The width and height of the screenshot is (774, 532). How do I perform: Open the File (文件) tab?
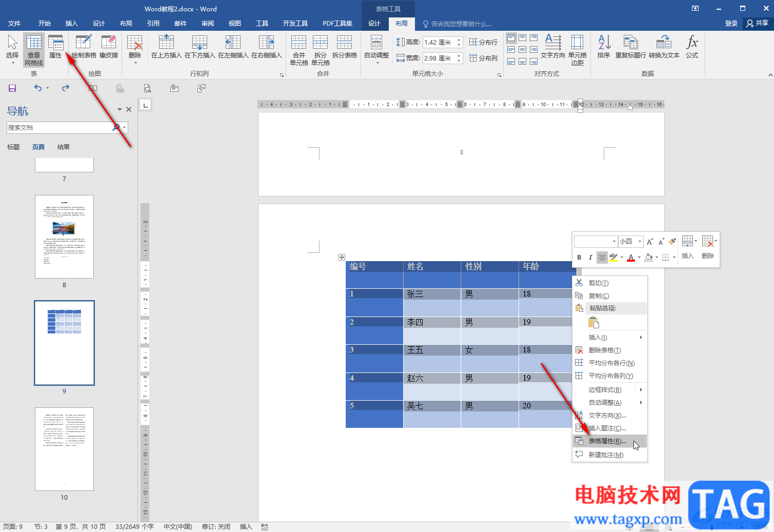tap(14, 24)
